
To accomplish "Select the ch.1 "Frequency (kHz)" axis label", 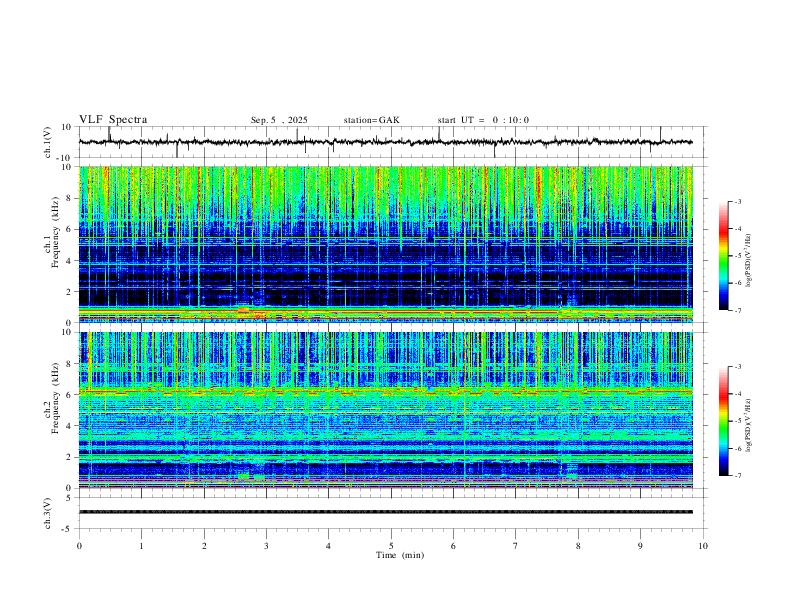I will coord(55,232).
